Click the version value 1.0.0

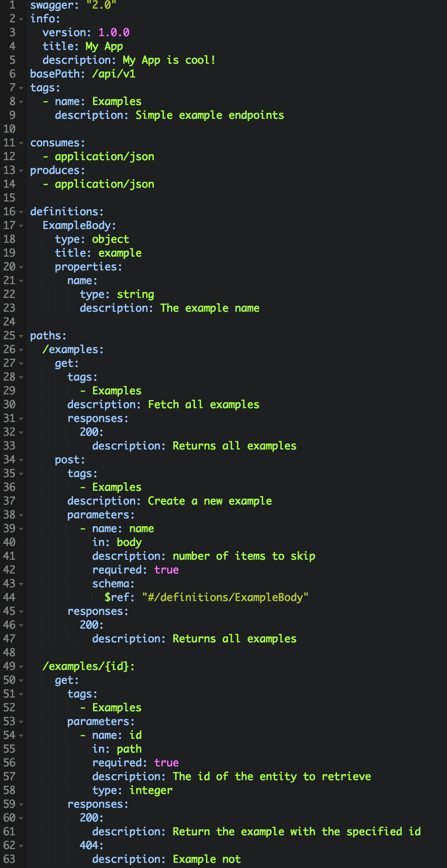click(x=114, y=32)
